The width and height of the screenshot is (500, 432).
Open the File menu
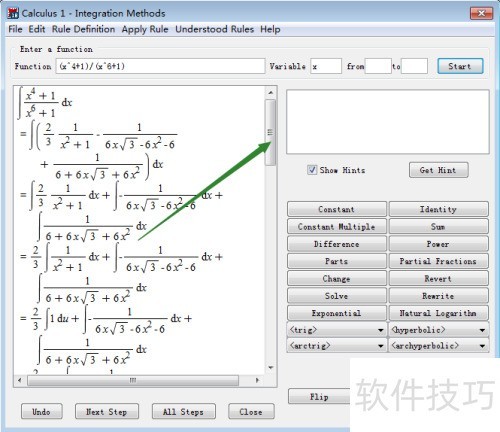click(15, 29)
